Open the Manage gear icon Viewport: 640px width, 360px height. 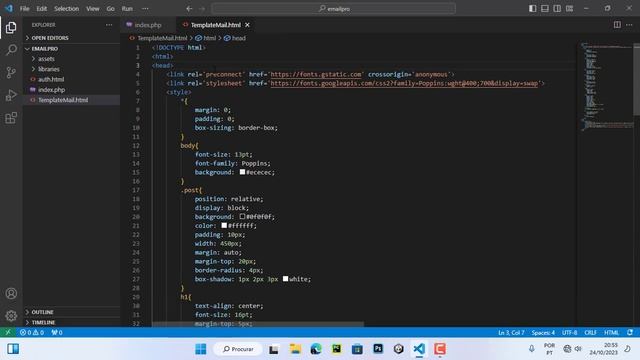tap(11, 316)
